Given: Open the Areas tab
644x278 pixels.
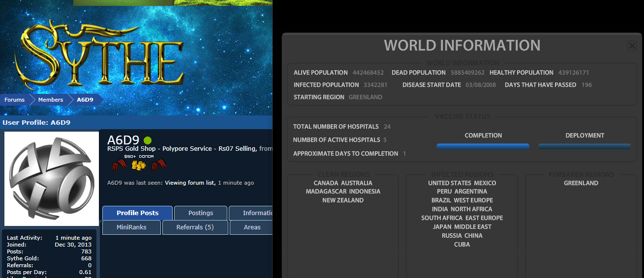Looking at the screenshot, I should point(251,227).
